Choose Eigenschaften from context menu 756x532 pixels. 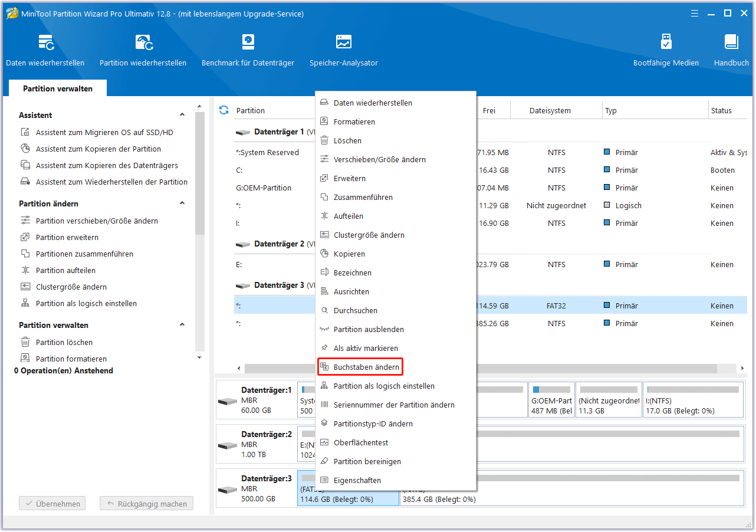click(396, 481)
